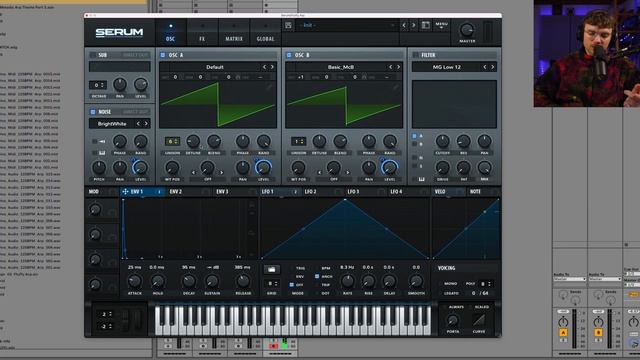Open the GLOBAL tab
This screenshot has width=640, height=360.
[265, 32]
